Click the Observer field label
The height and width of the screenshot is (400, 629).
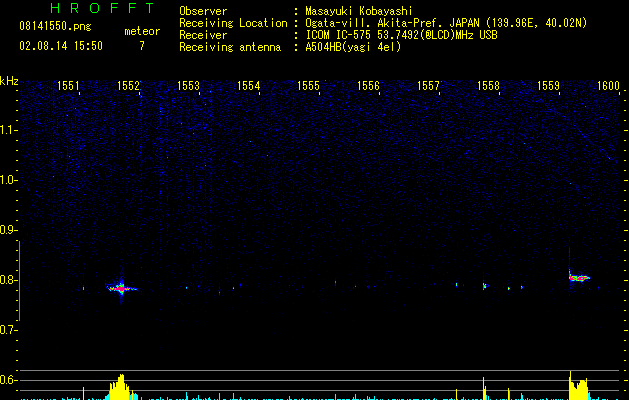click(x=203, y=11)
